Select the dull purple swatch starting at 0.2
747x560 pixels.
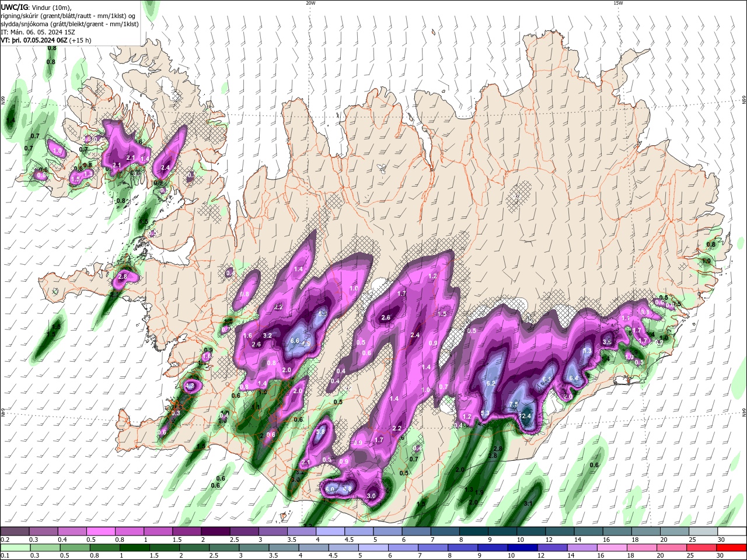(x=15, y=531)
